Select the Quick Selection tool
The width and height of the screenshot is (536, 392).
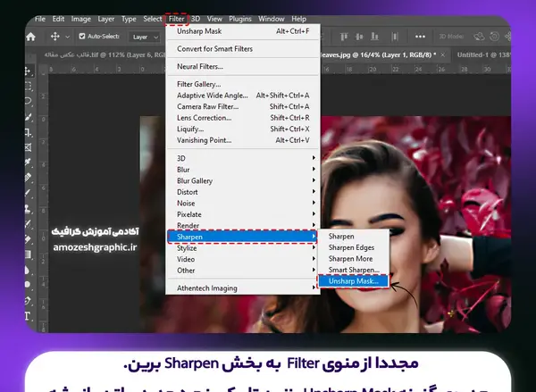29,117
